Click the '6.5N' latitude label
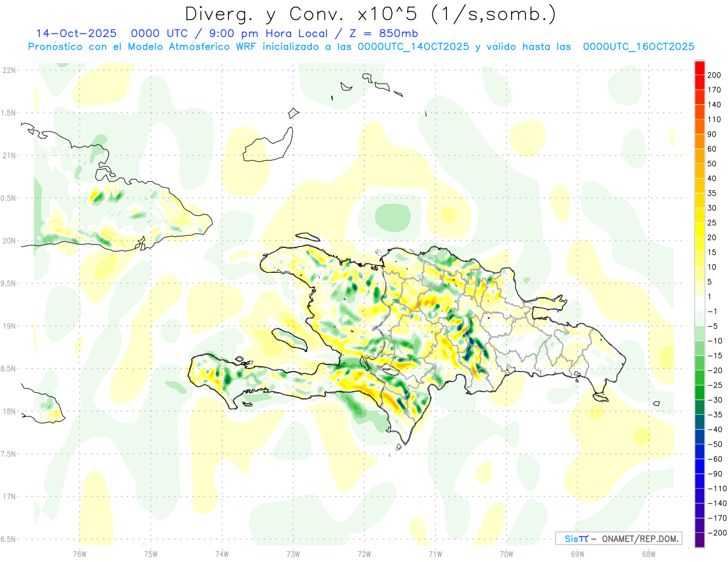Image resolution: width=728 pixels, height=562 pixels. [9, 539]
